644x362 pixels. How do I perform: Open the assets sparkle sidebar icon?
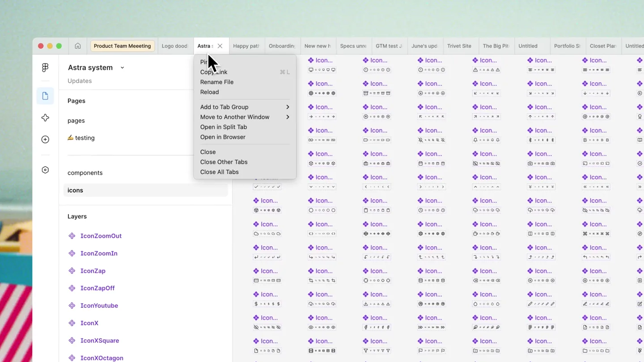(45, 118)
